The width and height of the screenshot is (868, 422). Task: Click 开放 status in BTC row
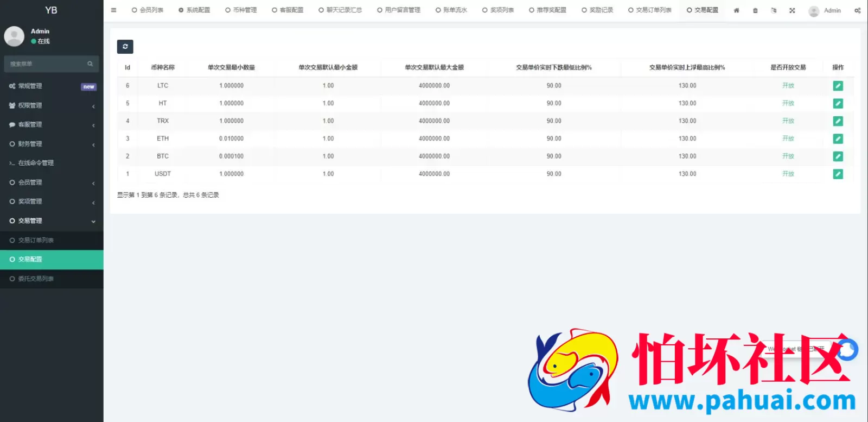click(788, 156)
